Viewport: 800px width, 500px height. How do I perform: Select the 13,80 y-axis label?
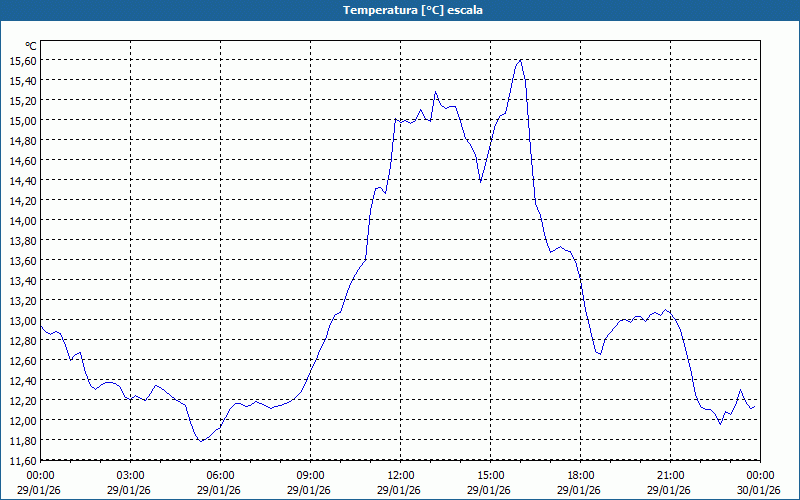23,240
